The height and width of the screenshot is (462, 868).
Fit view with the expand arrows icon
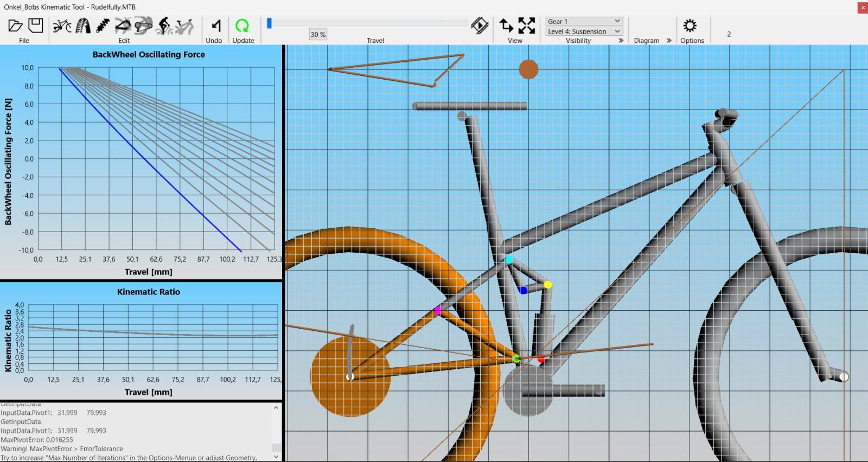[x=526, y=25]
